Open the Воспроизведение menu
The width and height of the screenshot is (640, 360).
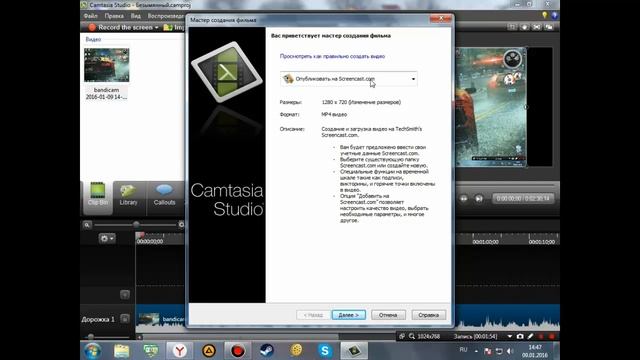(166, 16)
